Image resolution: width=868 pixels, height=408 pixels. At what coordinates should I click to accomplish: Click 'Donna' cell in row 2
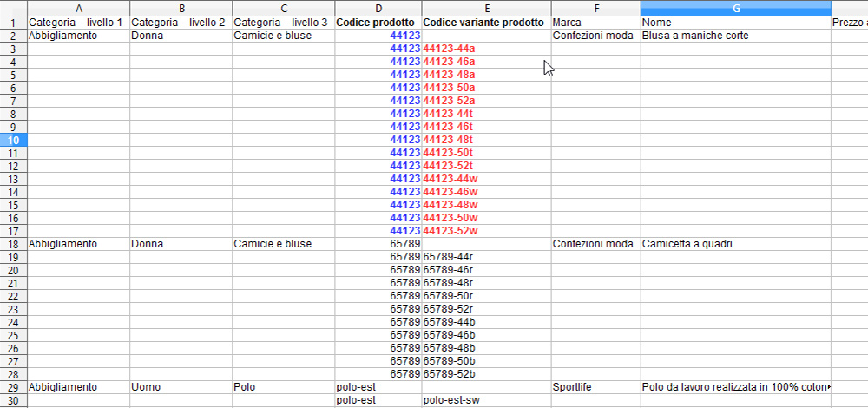pos(181,36)
